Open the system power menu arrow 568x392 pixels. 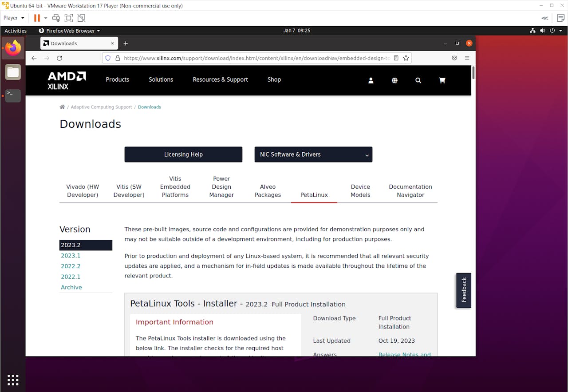[560, 31]
